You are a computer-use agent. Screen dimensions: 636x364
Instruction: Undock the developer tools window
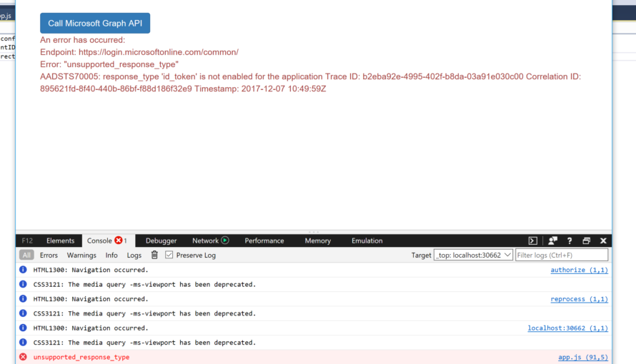[x=587, y=241]
